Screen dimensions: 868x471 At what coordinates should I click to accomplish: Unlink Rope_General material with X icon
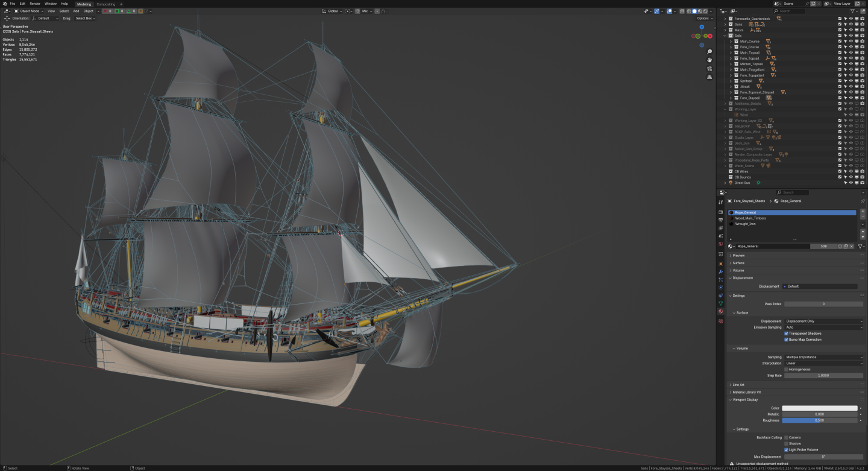pyautogui.click(x=851, y=246)
